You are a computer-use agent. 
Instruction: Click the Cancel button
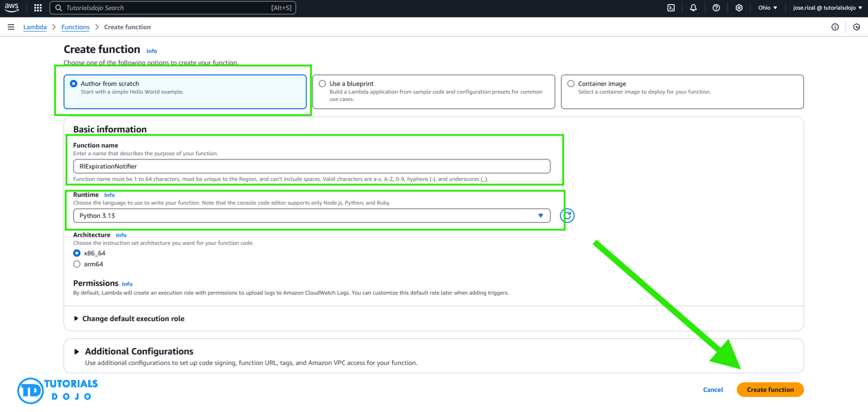click(x=713, y=390)
